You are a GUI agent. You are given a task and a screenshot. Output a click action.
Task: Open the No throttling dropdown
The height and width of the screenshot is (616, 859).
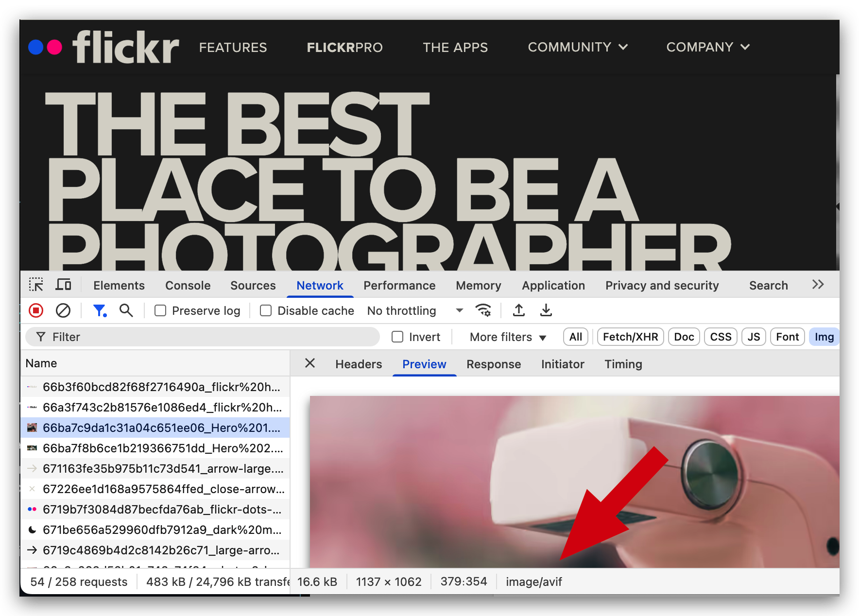(414, 311)
